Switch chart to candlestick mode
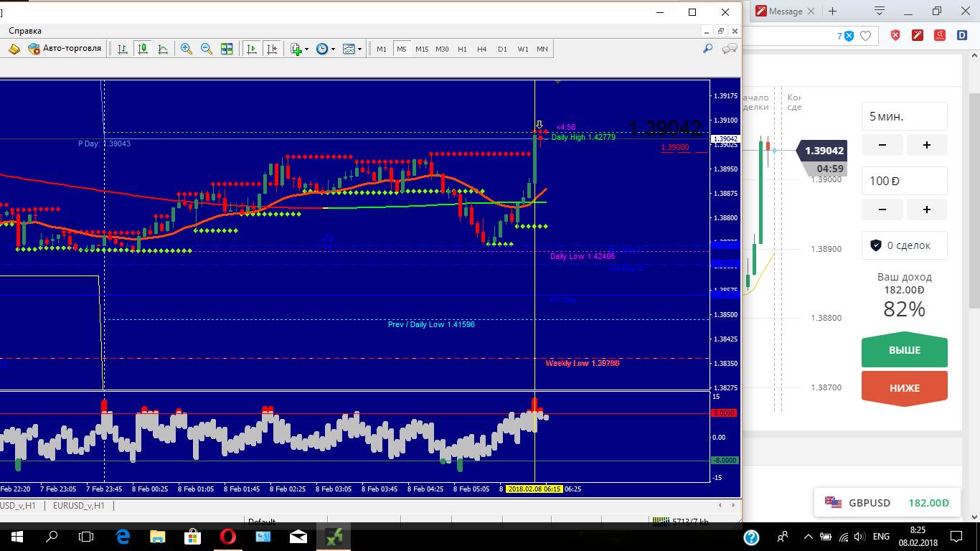The height and width of the screenshot is (551, 980). pyautogui.click(x=143, y=49)
